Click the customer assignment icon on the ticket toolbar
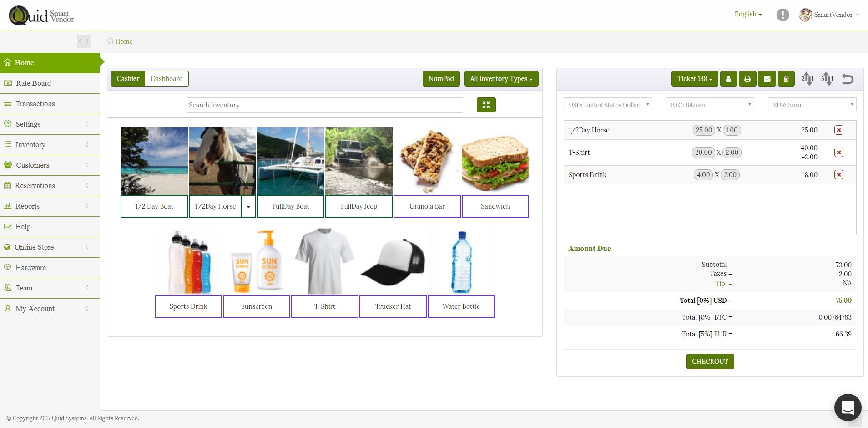 [x=728, y=78]
